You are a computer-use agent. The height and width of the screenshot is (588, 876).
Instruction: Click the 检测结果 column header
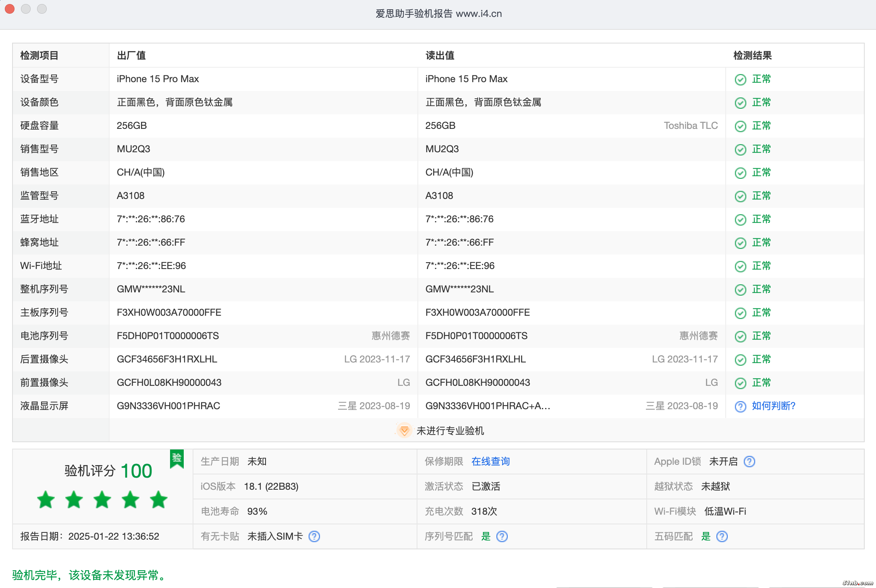pyautogui.click(x=752, y=56)
